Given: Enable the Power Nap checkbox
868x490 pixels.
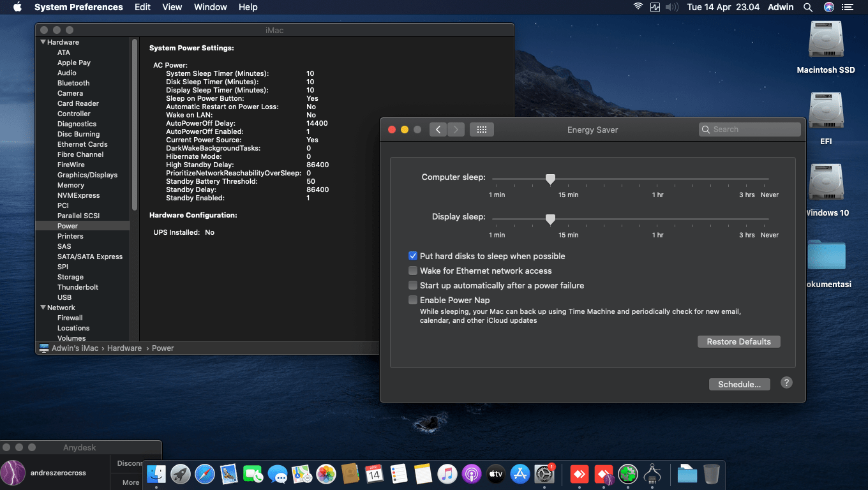Looking at the screenshot, I should tap(413, 300).
